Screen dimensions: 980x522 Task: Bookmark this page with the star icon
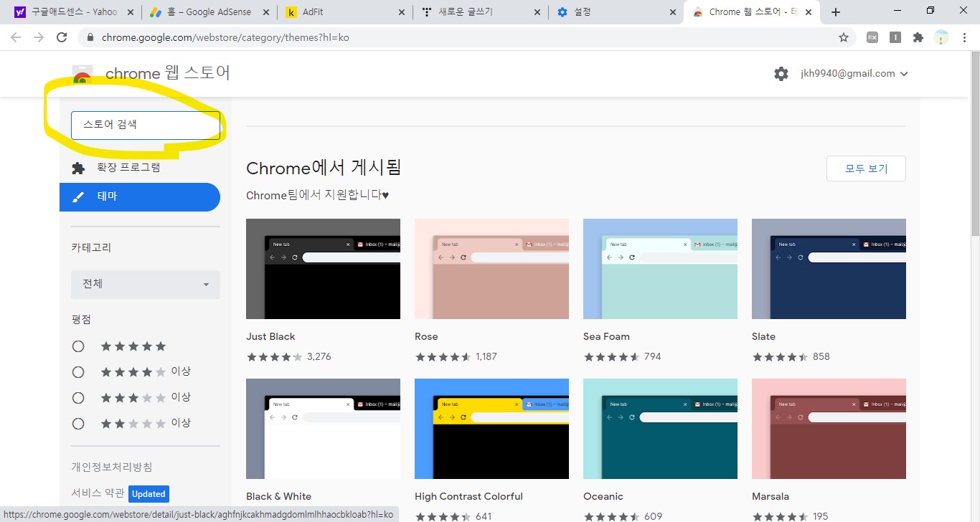844,37
